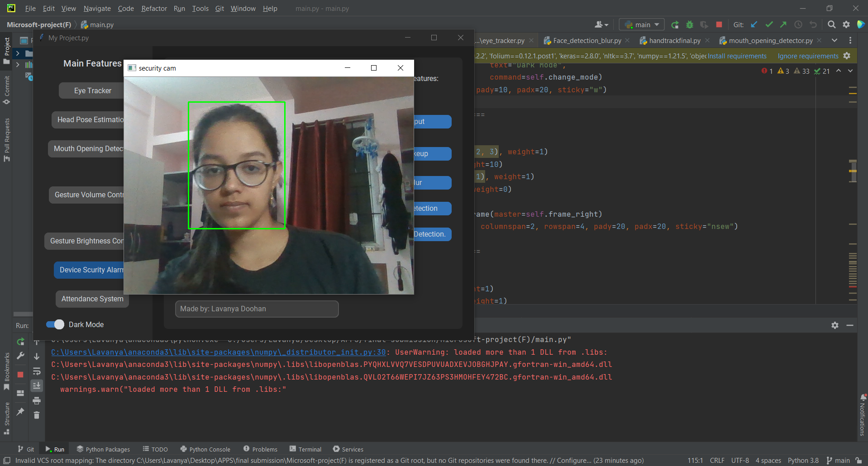Open IDE settings gear icon
The width and height of the screenshot is (868, 466).
point(846,24)
